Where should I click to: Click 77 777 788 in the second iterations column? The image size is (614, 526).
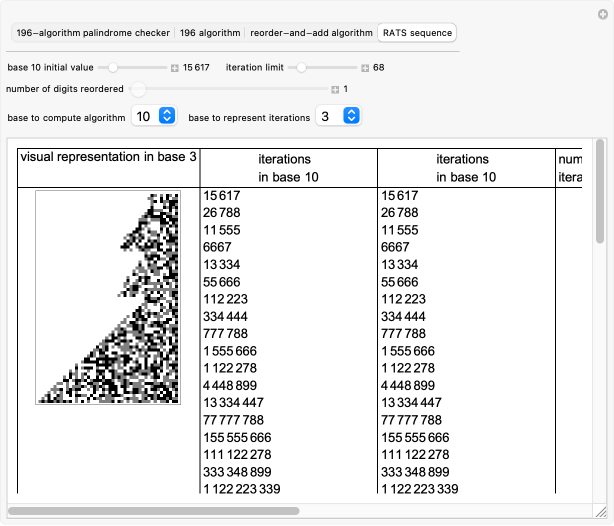[x=412, y=420]
